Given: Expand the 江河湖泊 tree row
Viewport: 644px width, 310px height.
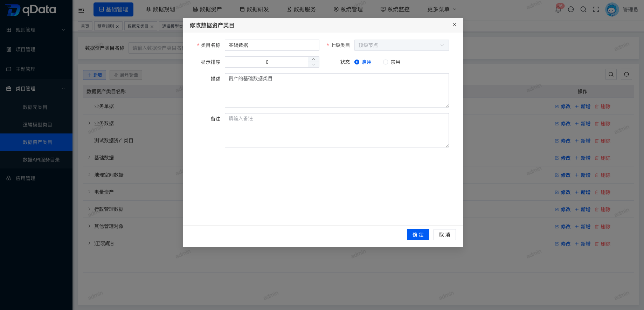Looking at the screenshot, I should 89,243.
